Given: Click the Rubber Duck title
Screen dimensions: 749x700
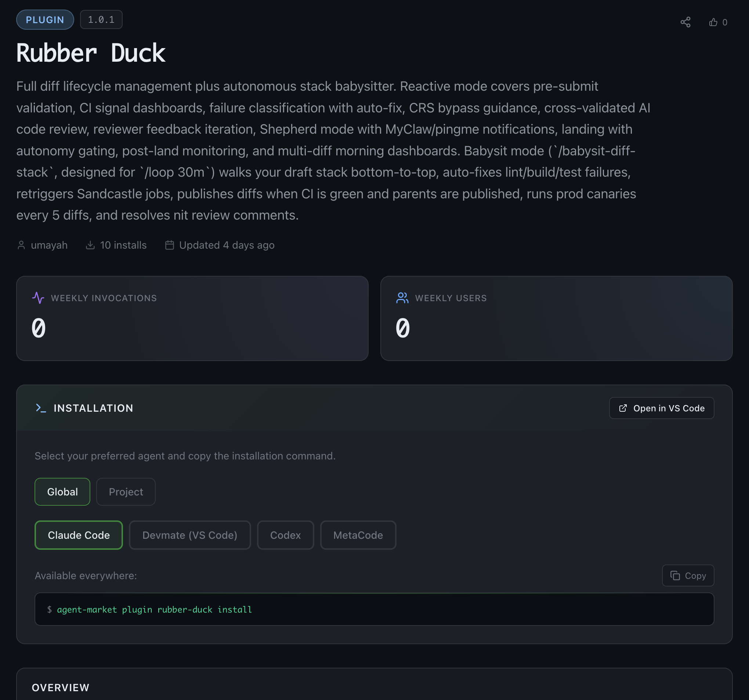Looking at the screenshot, I should click(91, 53).
